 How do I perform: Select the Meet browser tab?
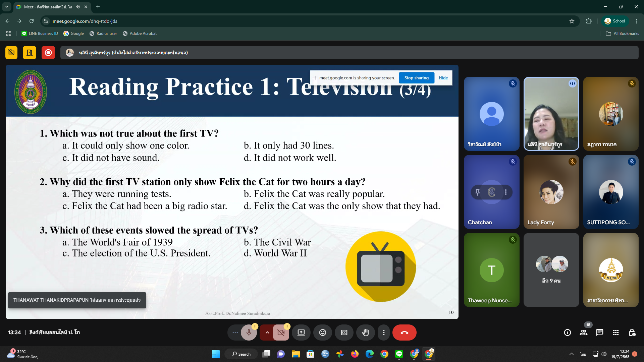[x=52, y=7]
